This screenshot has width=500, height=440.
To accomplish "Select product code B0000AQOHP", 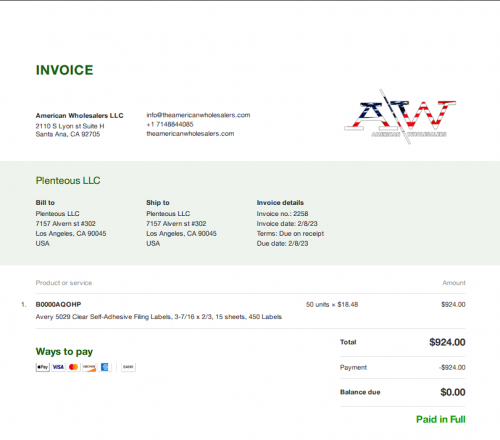I will (58, 305).
